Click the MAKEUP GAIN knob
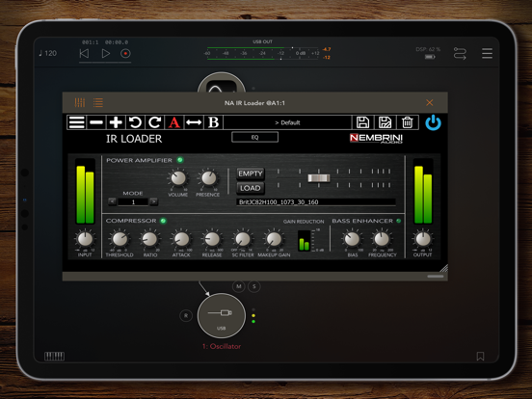 click(x=274, y=239)
